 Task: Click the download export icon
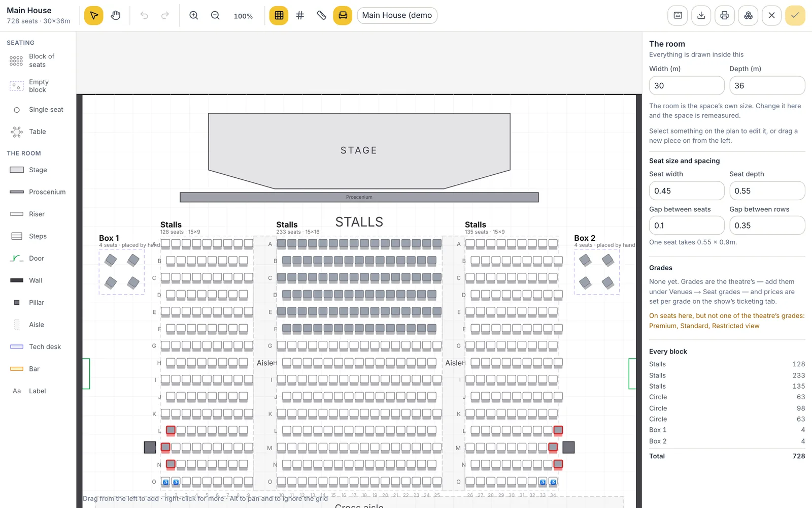(701, 15)
